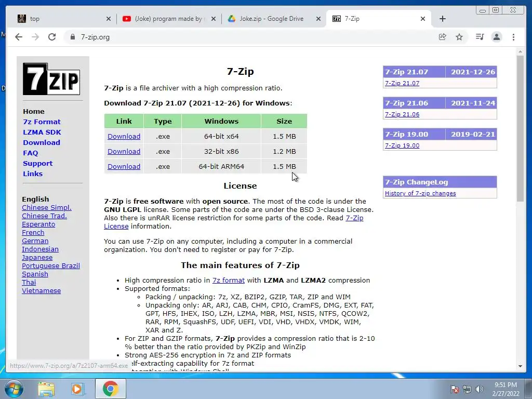
Task: Click the 7-ZIP logo image
Action: point(51,79)
